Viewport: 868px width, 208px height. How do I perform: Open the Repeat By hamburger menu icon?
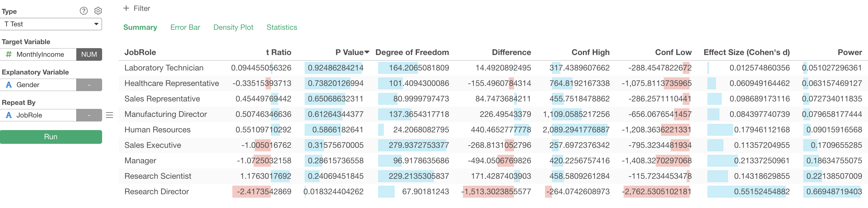pyautogui.click(x=110, y=115)
